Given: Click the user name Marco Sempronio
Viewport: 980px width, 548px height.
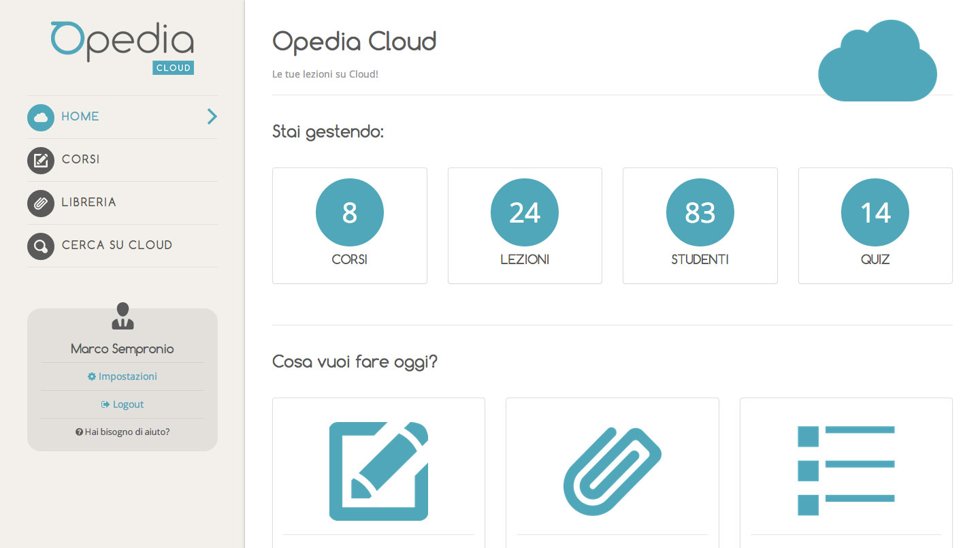Looking at the screenshot, I should [122, 349].
